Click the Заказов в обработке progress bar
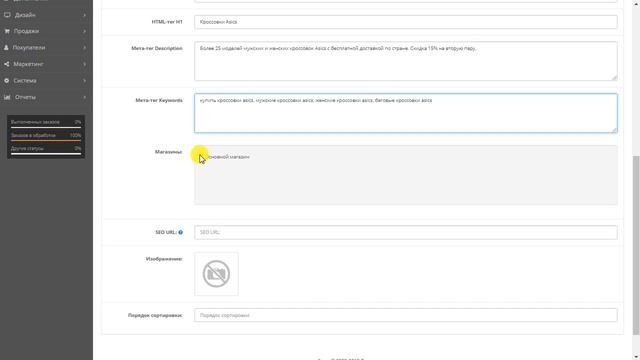The image size is (640, 360). [46, 140]
